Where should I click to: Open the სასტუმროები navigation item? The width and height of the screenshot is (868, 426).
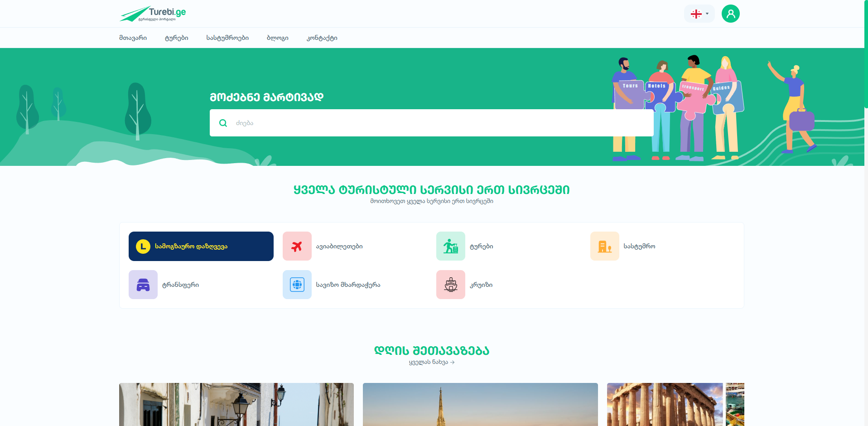pyautogui.click(x=227, y=38)
